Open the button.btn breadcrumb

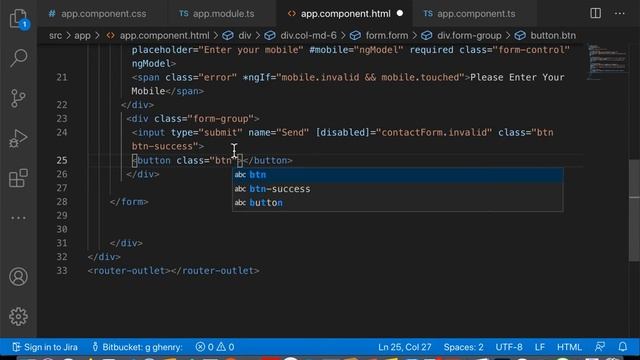point(545,36)
